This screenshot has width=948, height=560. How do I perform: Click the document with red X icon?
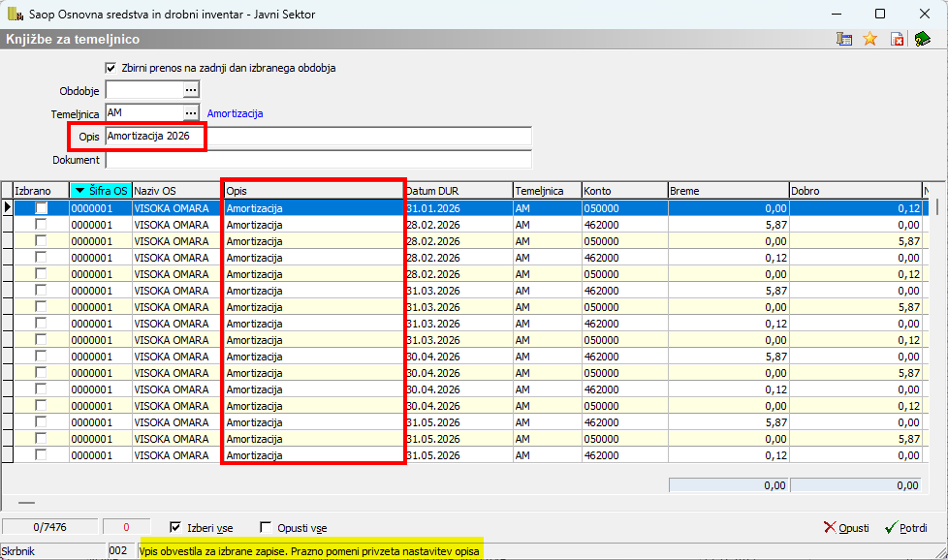(x=897, y=40)
